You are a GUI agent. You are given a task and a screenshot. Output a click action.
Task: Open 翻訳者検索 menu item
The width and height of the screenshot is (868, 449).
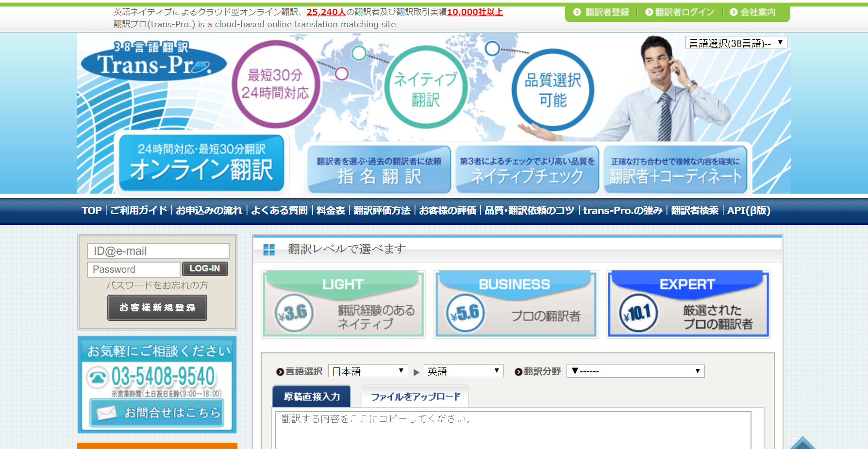[x=695, y=210]
